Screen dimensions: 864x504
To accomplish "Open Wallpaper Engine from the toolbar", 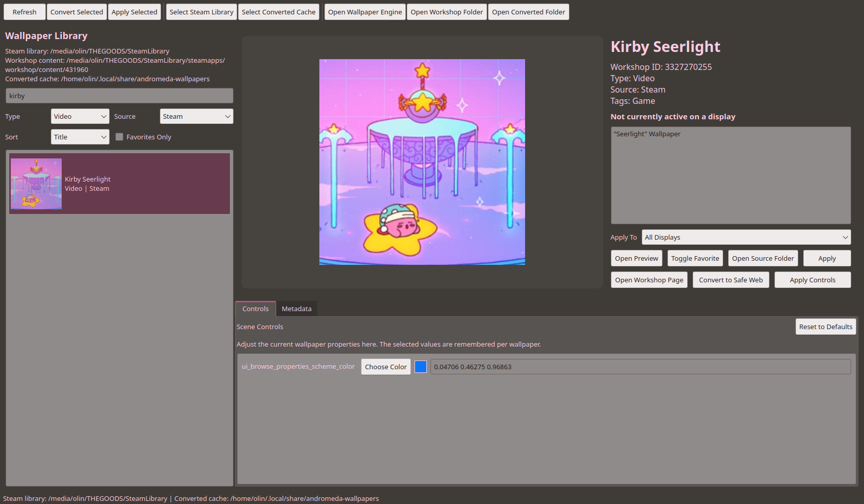I will [365, 12].
